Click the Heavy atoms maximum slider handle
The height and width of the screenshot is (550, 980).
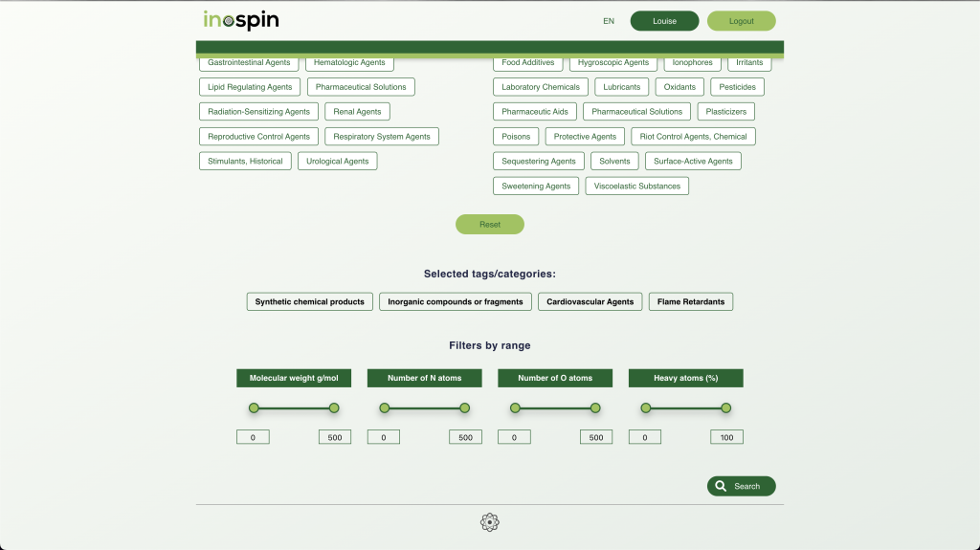click(726, 408)
